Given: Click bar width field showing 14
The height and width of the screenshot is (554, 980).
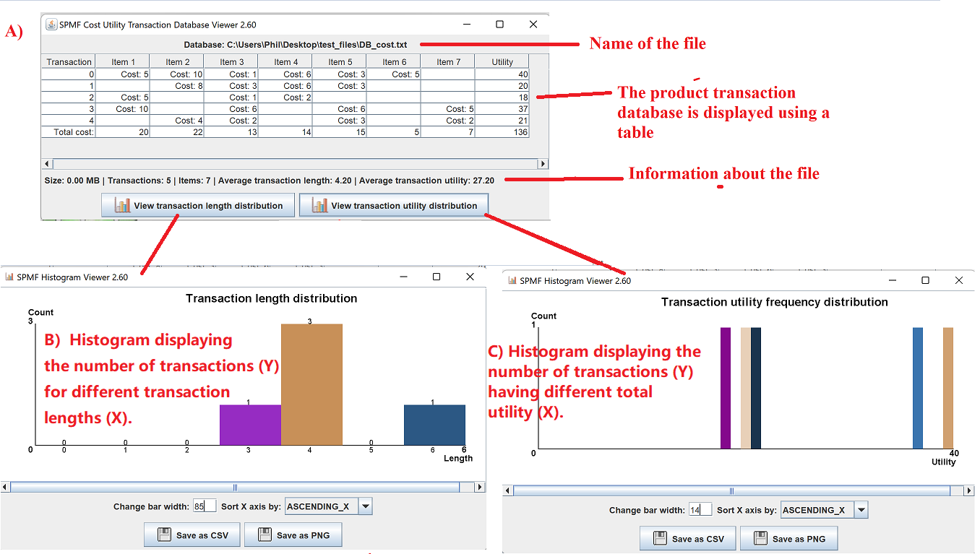Looking at the screenshot, I should [700, 510].
